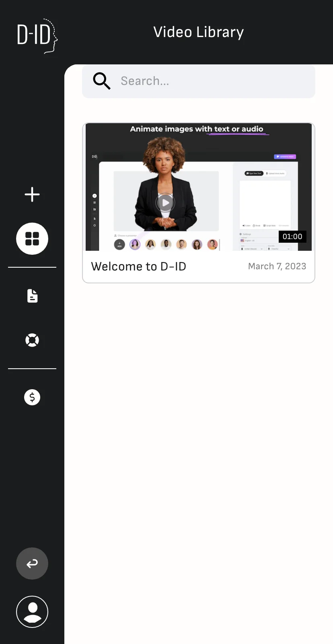Click the Video Library heading
Screen dimensions: 333x644
(x=199, y=32)
